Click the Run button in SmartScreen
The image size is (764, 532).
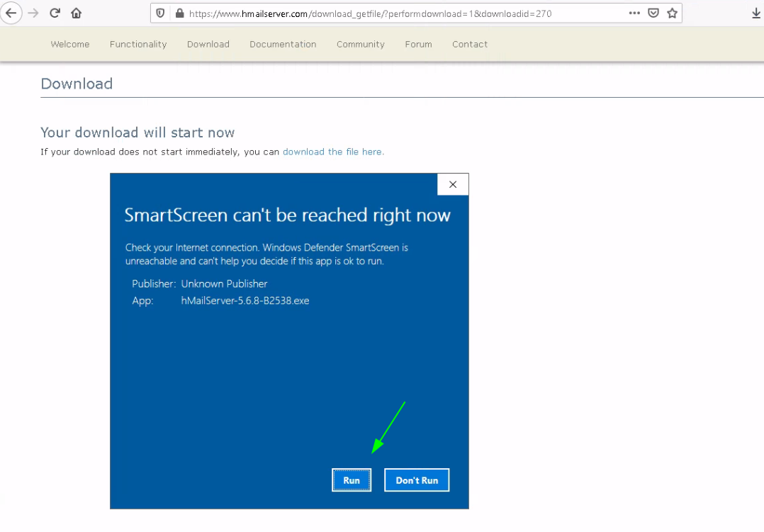pos(352,480)
